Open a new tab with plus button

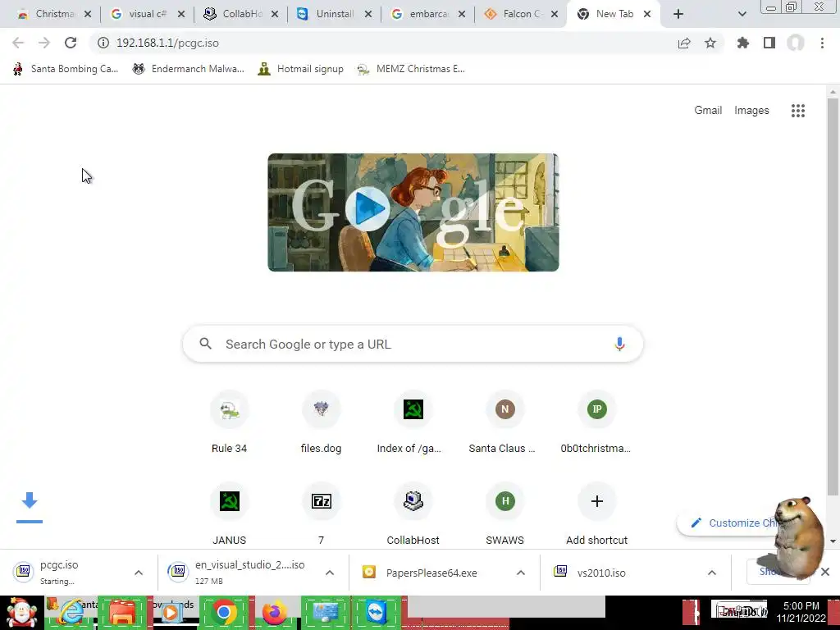[x=678, y=14]
